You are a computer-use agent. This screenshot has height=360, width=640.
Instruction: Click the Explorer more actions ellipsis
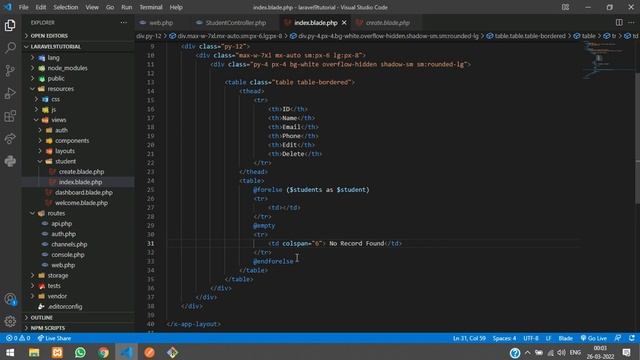124,23
